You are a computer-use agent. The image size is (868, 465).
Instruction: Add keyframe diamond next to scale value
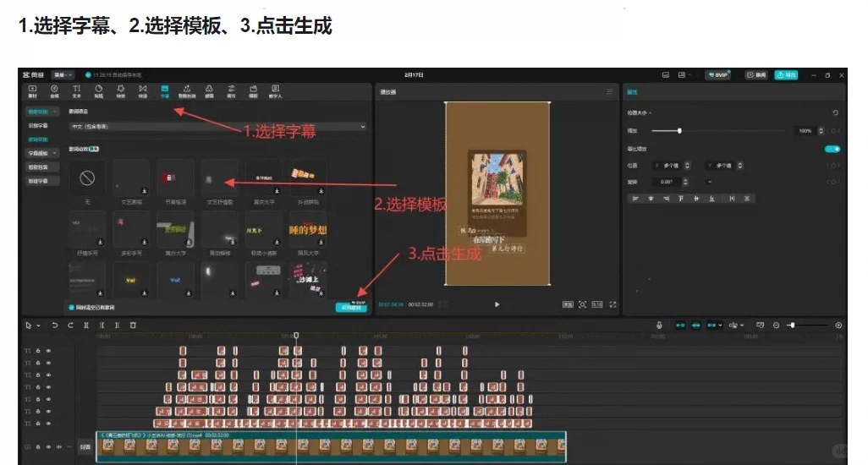pos(833,130)
